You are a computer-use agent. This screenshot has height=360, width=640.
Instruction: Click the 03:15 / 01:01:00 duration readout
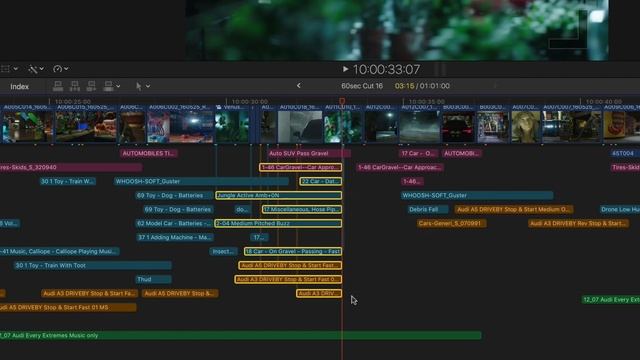tap(422, 86)
